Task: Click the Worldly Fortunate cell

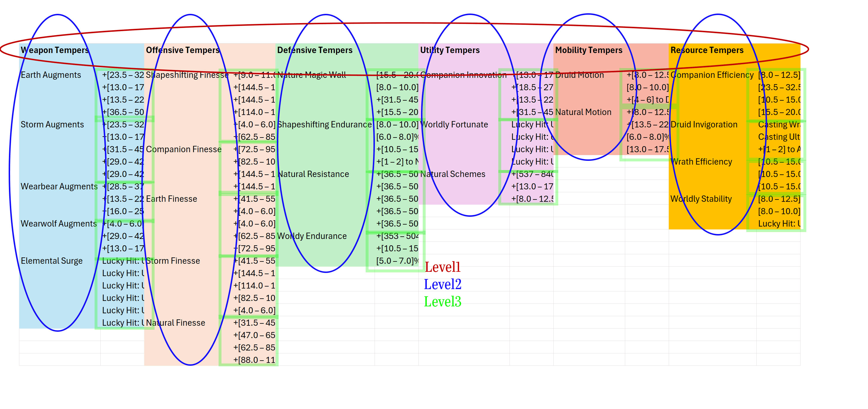Action: [464, 124]
